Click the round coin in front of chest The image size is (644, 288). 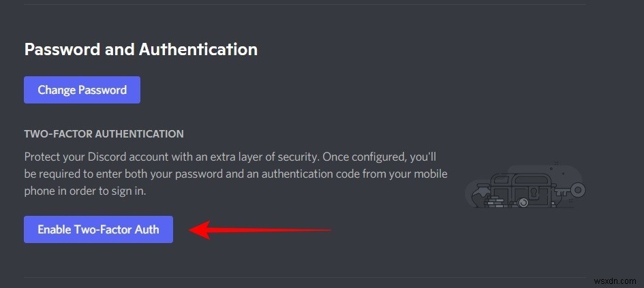click(x=523, y=202)
